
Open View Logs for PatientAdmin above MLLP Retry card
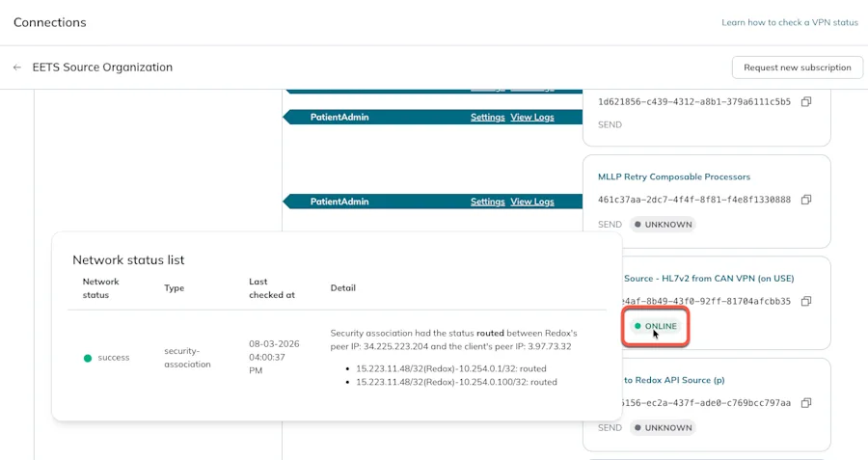click(x=532, y=118)
